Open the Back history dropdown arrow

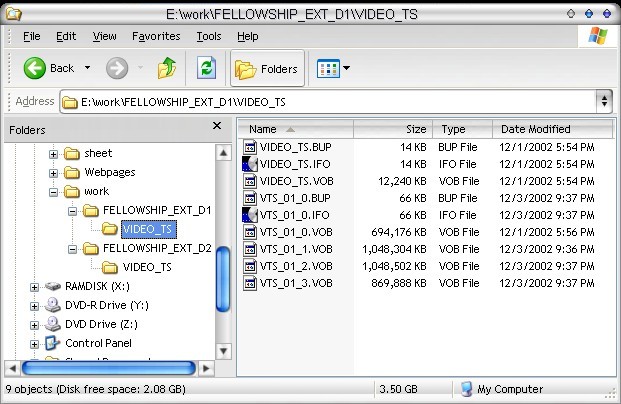(88, 68)
